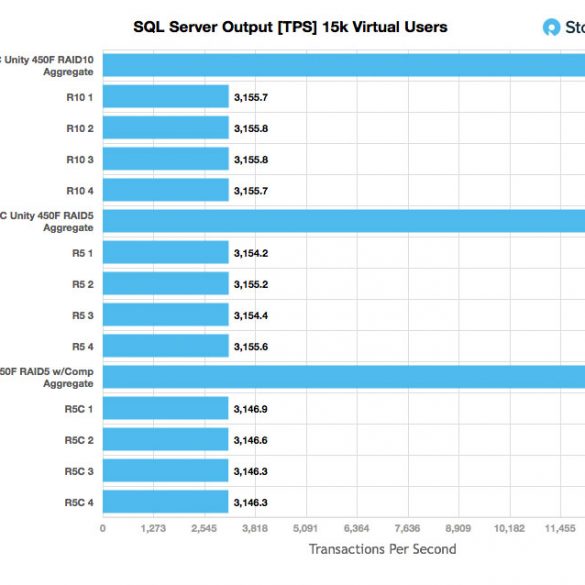Click the '10,182' x-axis tick label
Image resolution: width=585 pixels, height=585 pixels.
click(509, 528)
